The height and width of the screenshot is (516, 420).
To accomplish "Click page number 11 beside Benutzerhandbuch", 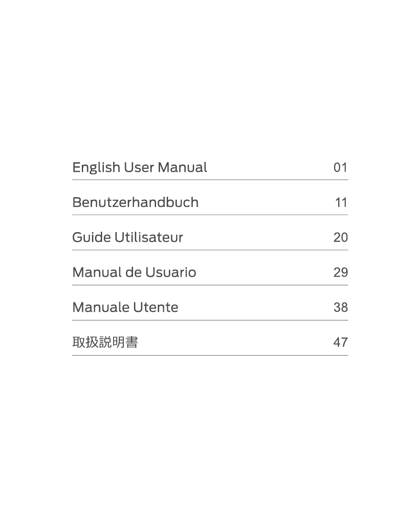I will [x=341, y=203].
